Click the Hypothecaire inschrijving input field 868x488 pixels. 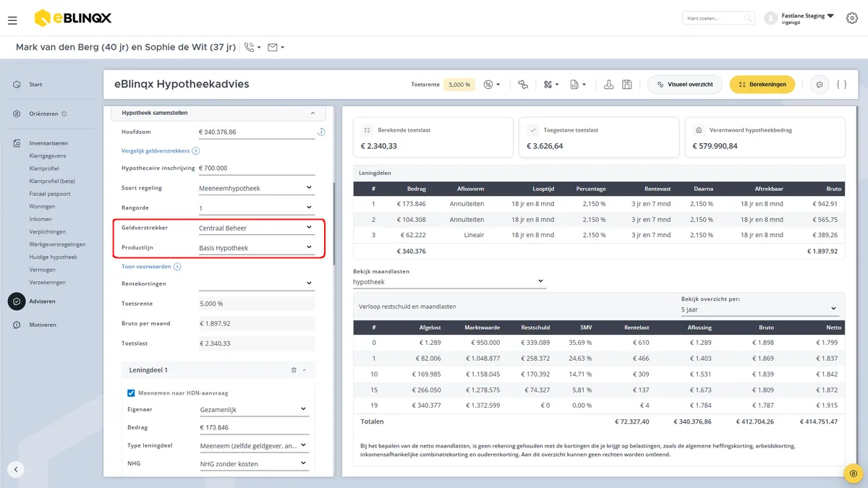tap(257, 168)
